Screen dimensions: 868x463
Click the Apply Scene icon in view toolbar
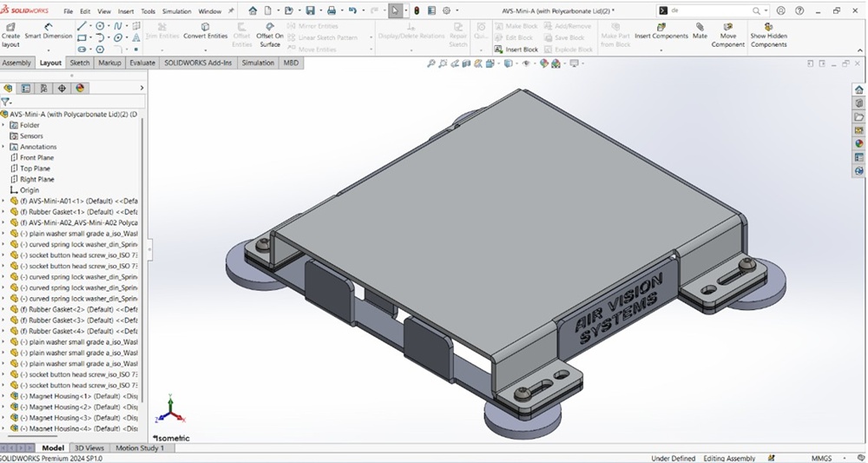pos(556,63)
